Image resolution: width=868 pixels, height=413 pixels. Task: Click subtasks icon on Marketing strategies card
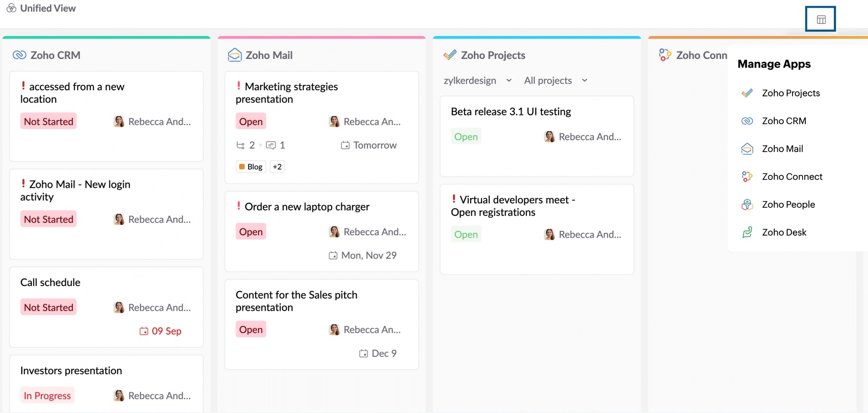click(241, 145)
